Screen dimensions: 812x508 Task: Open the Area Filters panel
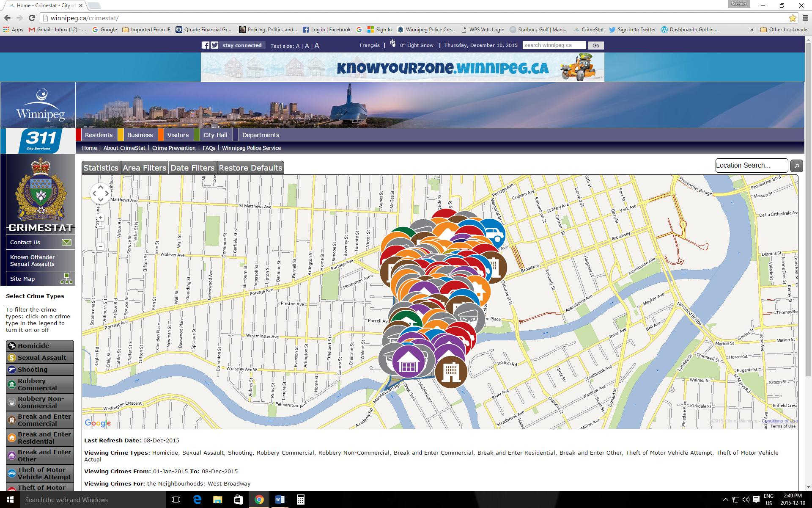(144, 168)
